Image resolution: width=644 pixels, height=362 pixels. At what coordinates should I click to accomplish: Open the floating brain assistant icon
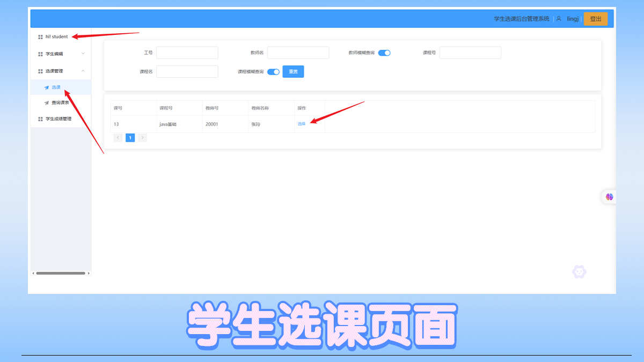609,197
